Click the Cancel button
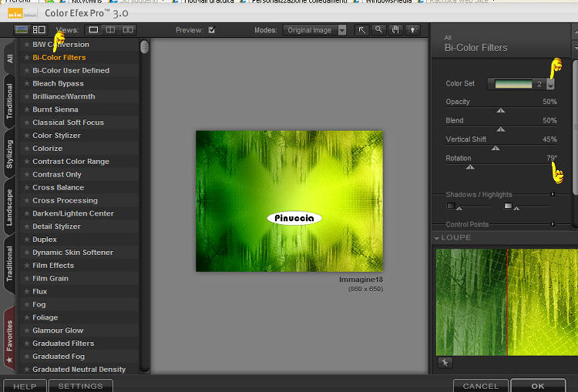Image resolution: width=578 pixels, height=392 pixels. point(480,386)
